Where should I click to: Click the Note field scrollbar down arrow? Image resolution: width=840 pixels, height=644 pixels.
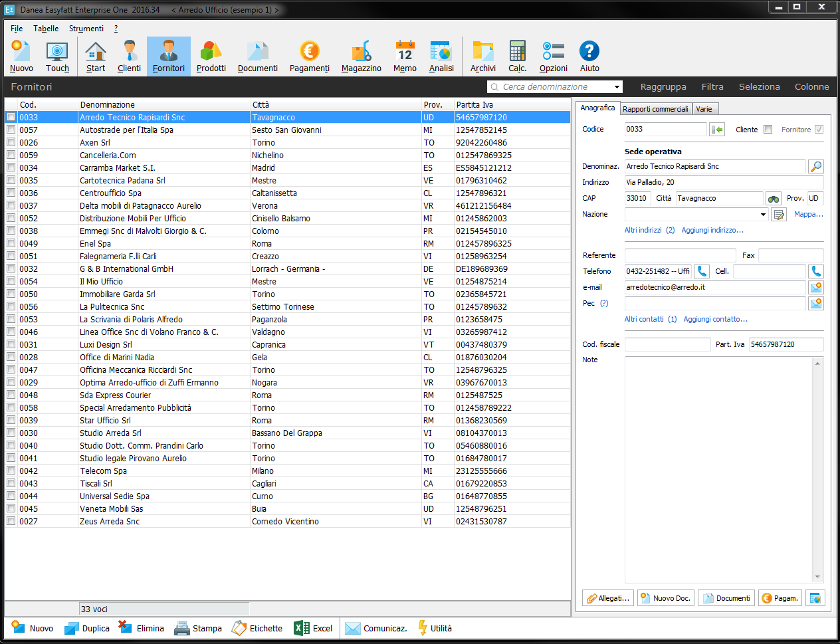817,577
